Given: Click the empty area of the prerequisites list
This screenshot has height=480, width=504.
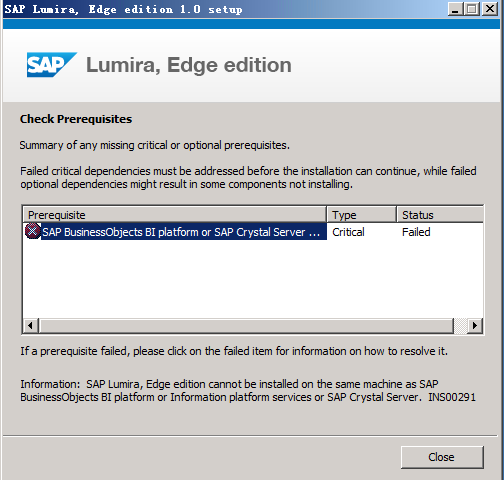Looking at the screenshot, I should tap(253, 278).
